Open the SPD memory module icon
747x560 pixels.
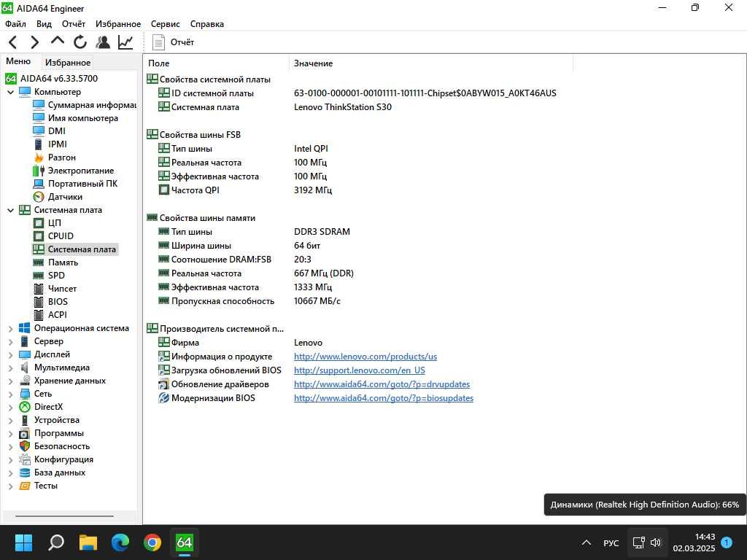(39, 276)
